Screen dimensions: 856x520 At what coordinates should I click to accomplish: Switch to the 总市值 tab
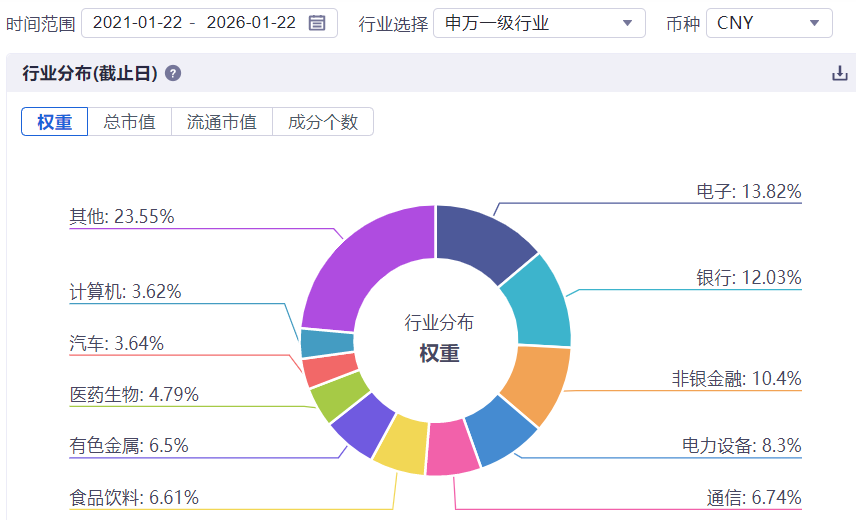tap(130, 122)
